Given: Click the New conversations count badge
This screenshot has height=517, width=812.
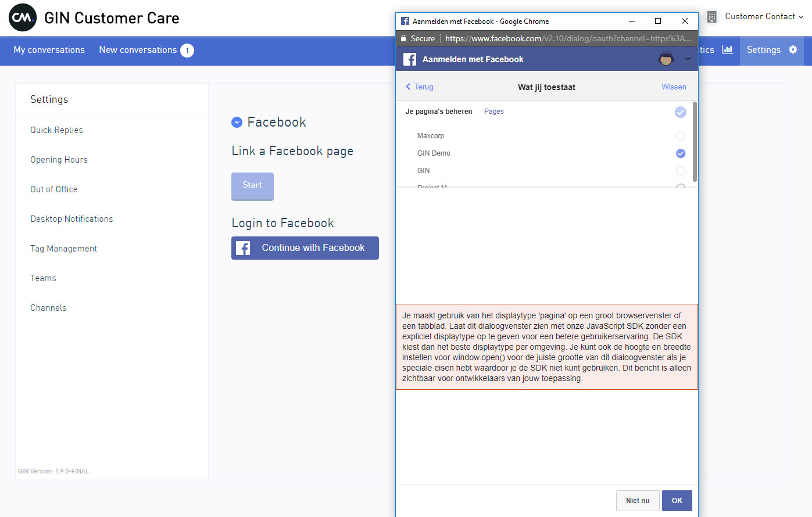Looking at the screenshot, I should click(187, 51).
